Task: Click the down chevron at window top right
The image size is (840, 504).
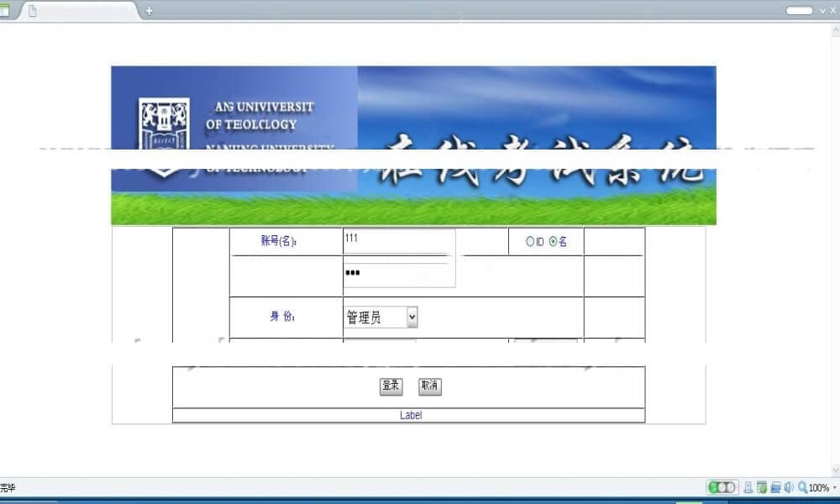Action: [823, 11]
